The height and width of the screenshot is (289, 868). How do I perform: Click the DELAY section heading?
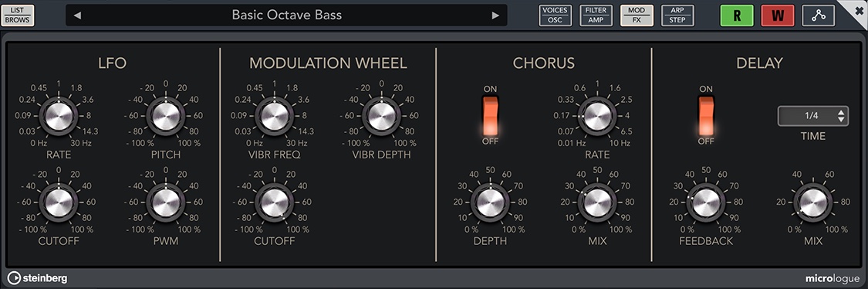coord(759,63)
